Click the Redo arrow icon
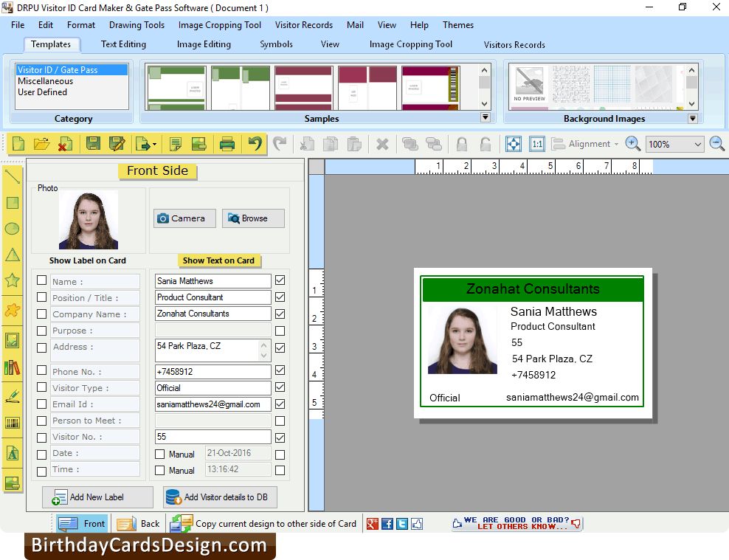Screen dimensions: 729x560 (280, 144)
